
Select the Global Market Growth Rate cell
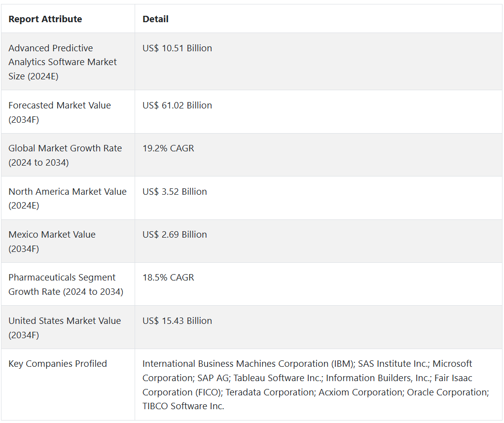click(65, 155)
